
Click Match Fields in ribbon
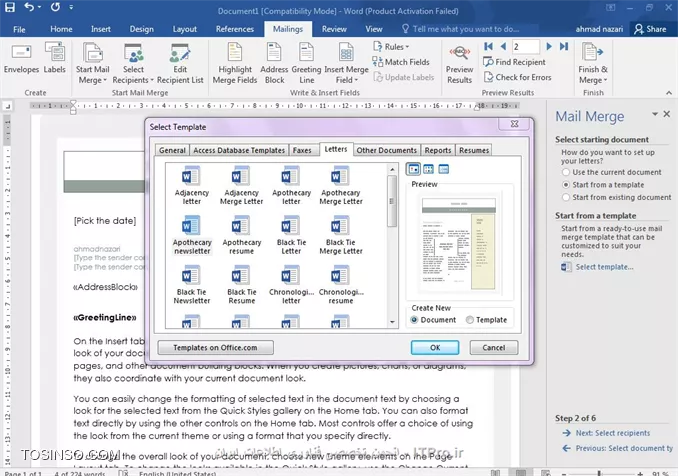(401, 62)
